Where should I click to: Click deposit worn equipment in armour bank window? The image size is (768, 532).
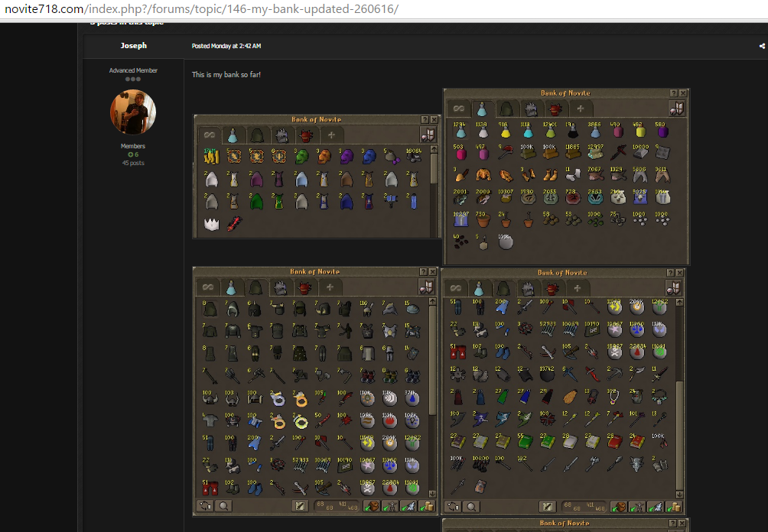pyautogui.click(x=390, y=506)
